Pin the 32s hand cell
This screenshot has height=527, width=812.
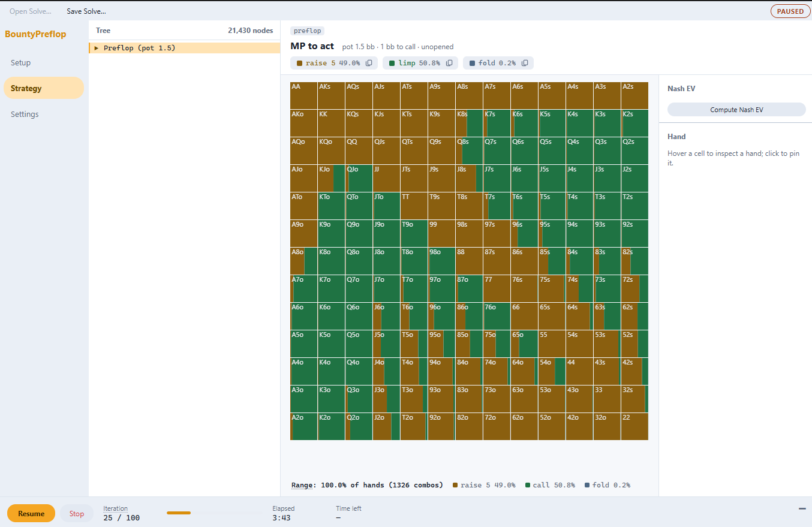[x=635, y=399]
